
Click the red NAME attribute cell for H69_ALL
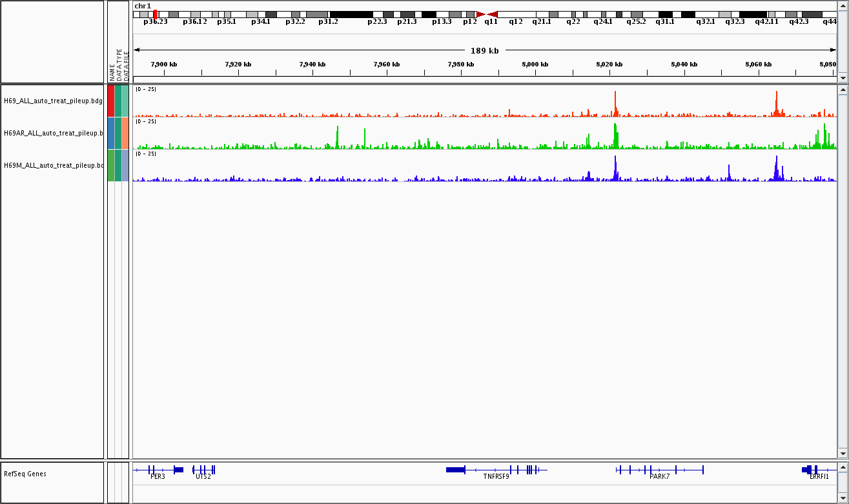(111, 101)
